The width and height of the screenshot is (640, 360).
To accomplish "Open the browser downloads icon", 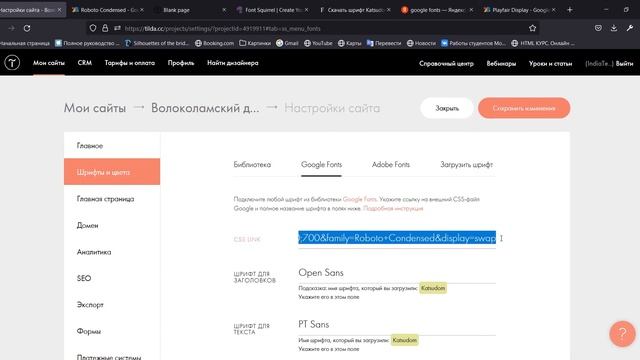I will [613, 28].
